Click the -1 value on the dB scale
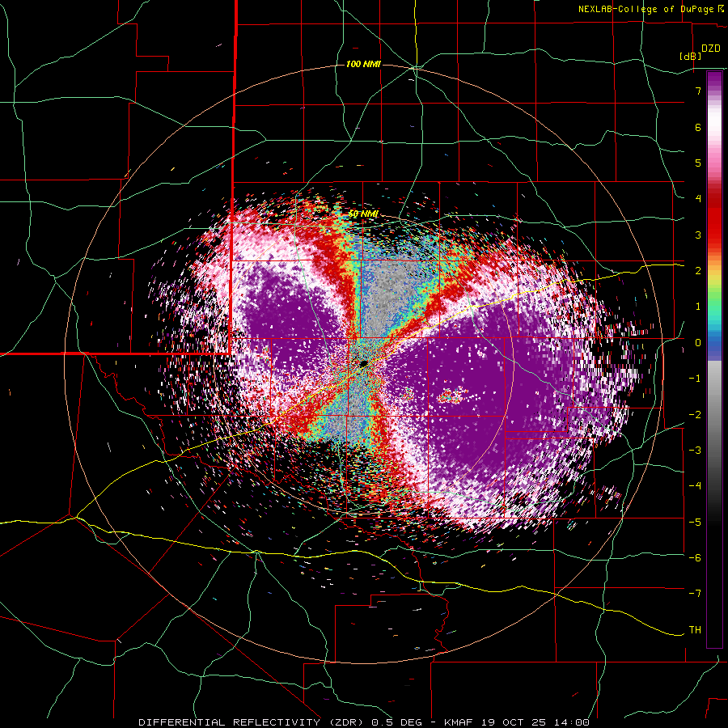This screenshot has height=728, width=728. click(695, 379)
